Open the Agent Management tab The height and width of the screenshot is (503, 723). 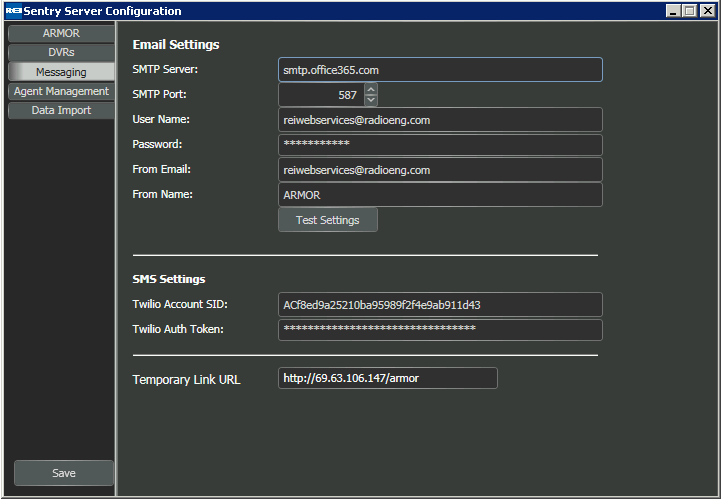(61, 91)
